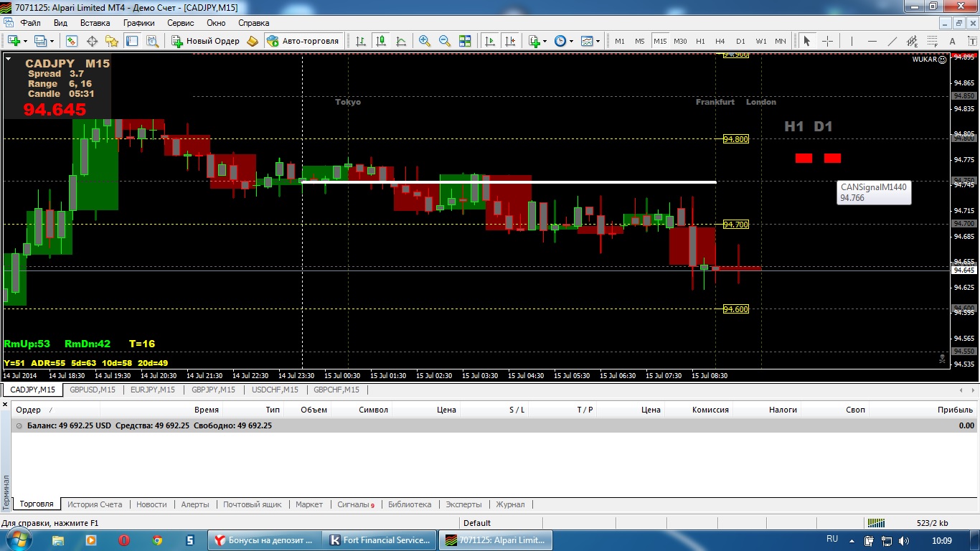Launch MetaEditor from the yellow book icon
Image resolution: width=980 pixels, height=551 pixels.
(x=253, y=41)
